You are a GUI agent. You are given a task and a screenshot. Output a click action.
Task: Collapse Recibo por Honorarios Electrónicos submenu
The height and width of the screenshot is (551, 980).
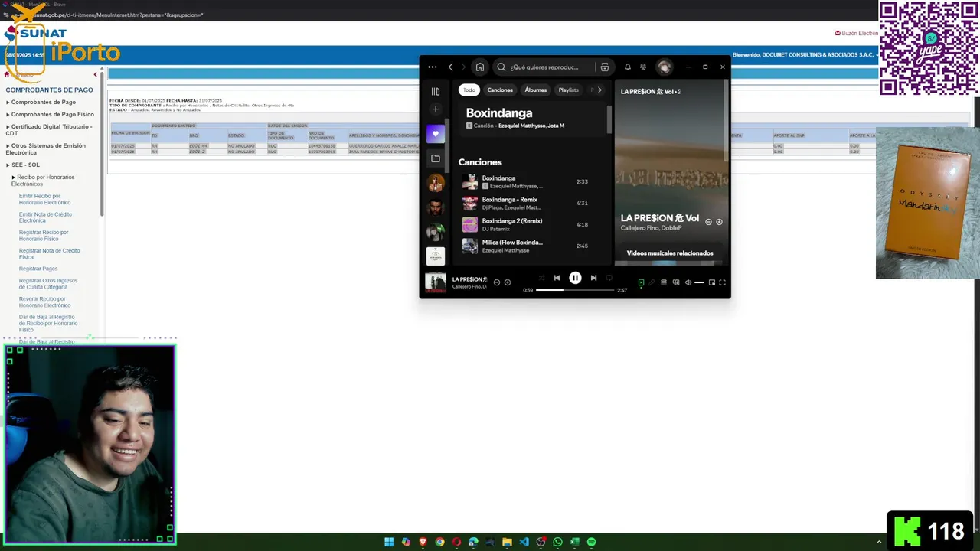43,181
